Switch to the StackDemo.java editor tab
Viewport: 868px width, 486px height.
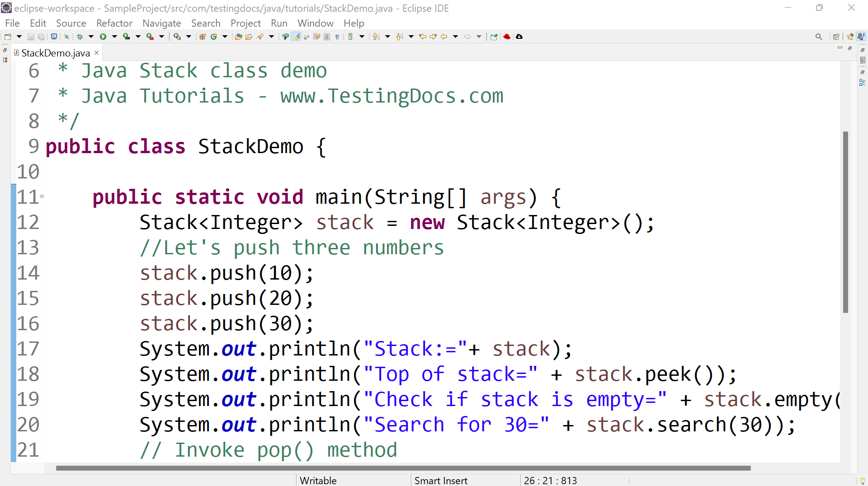[x=54, y=52]
